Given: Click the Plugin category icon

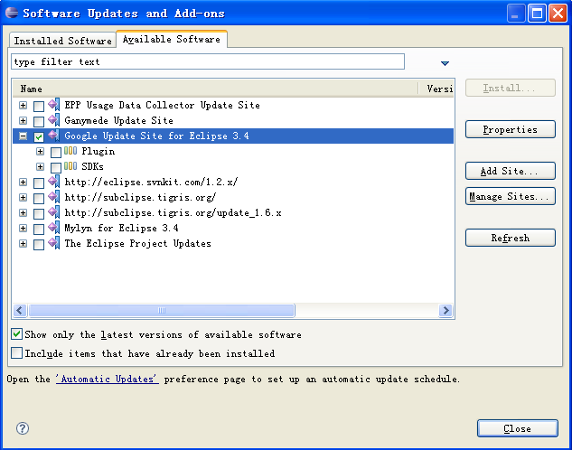Looking at the screenshot, I should point(70,151).
